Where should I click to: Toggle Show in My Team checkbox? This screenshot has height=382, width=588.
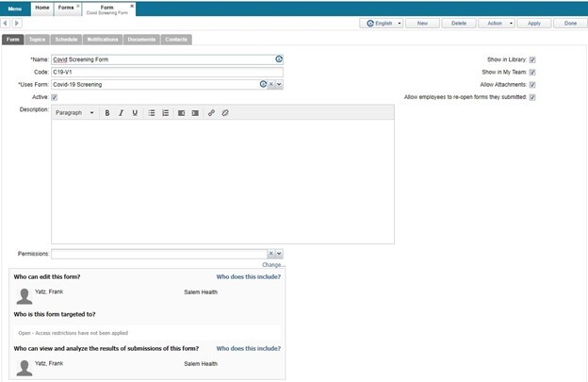pyautogui.click(x=532, y=72)
